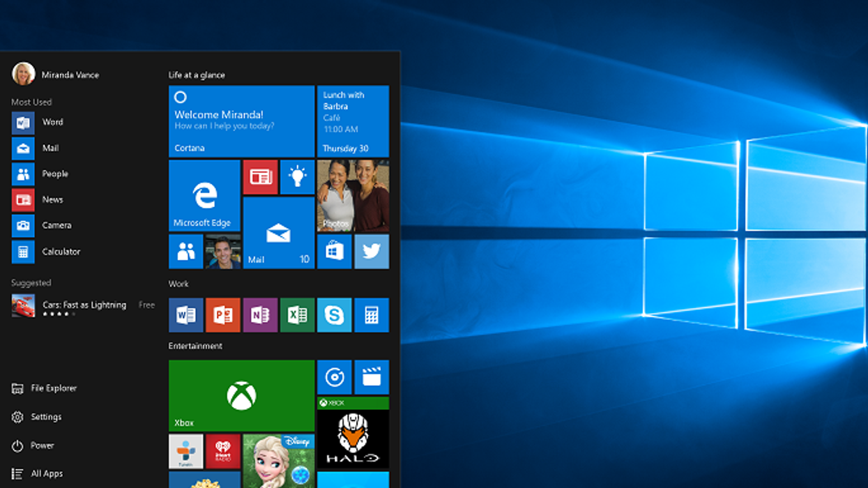
Task: Click Miranda Vance's profile picture
Action: point(23,73)
